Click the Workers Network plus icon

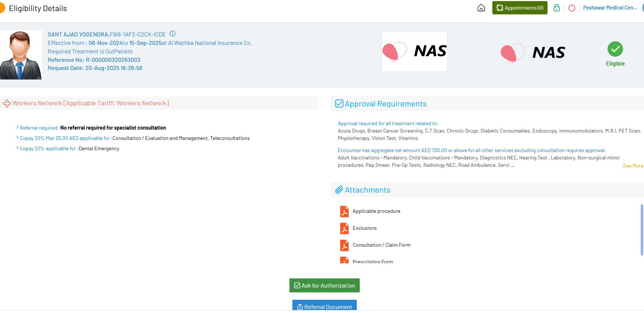(7, 103)
